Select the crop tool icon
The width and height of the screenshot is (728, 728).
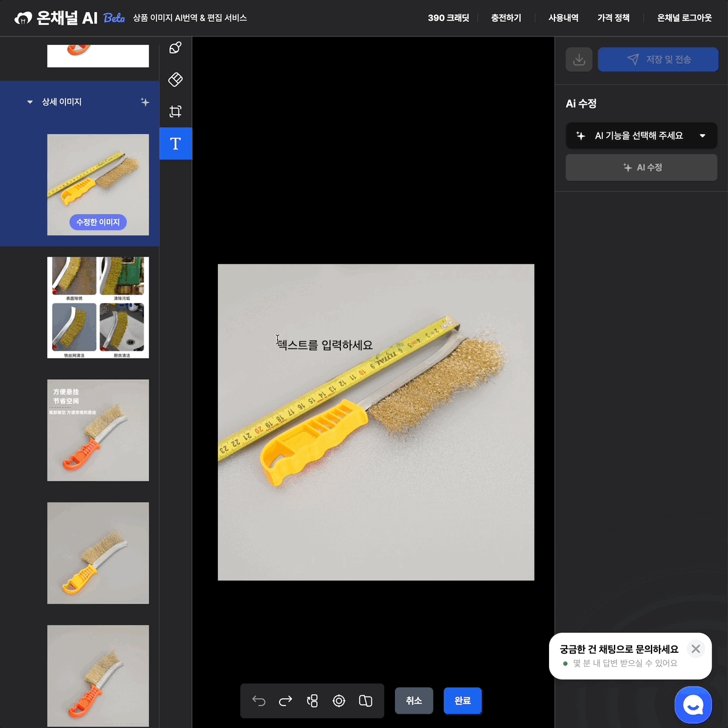(175, 112)
